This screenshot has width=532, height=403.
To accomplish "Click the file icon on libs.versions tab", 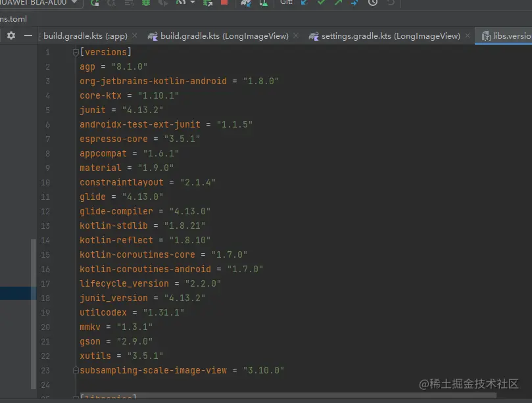I will pyautogui.click(x=486, y=36).
